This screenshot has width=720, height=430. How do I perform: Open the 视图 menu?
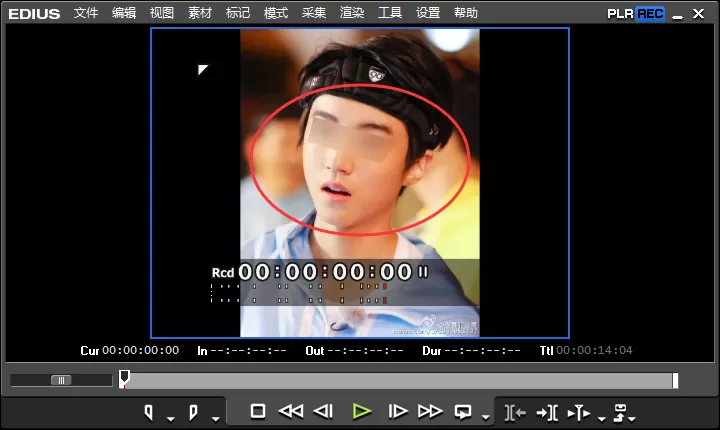point(162,13)
